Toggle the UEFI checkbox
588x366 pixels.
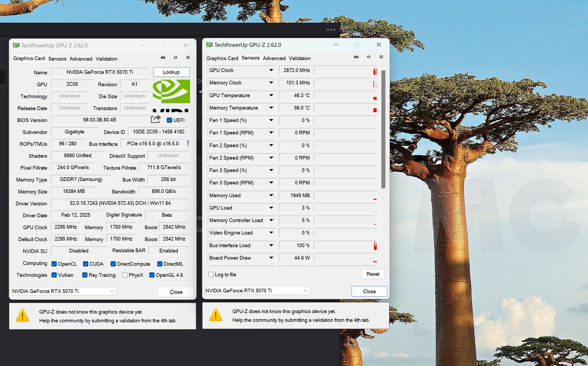point(169,120)
